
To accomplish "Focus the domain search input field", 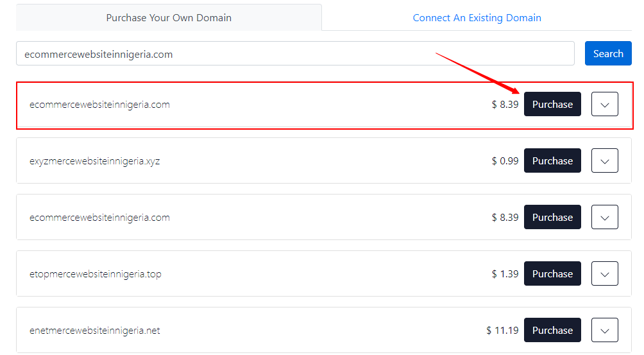I will click(295, 53).
